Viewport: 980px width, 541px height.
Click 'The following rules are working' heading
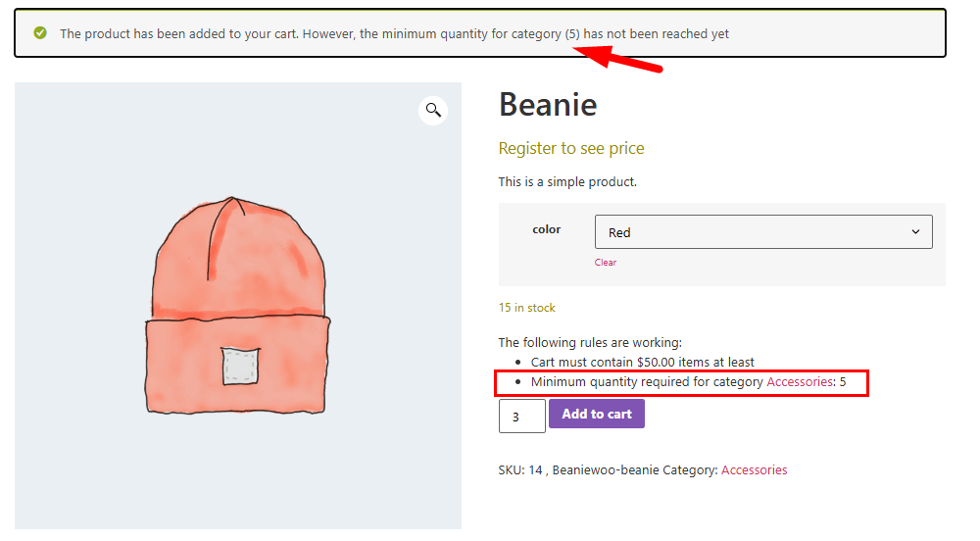tap(589, 343)
